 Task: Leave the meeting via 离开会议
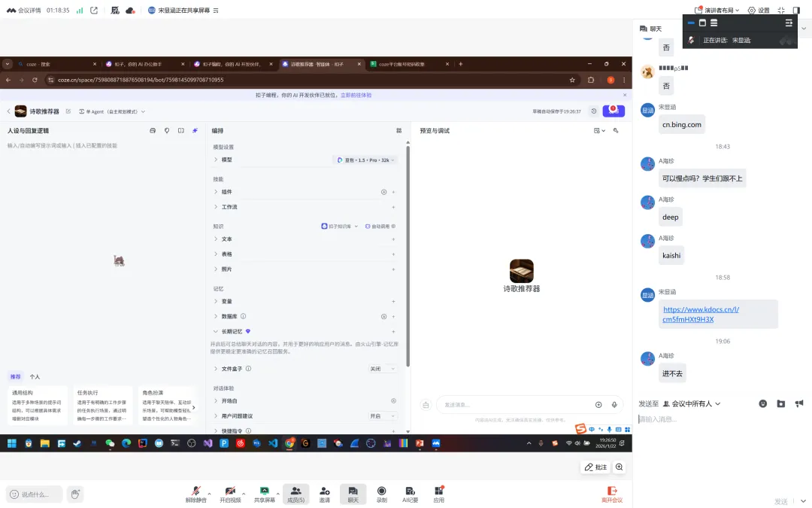tap(611, 494)
